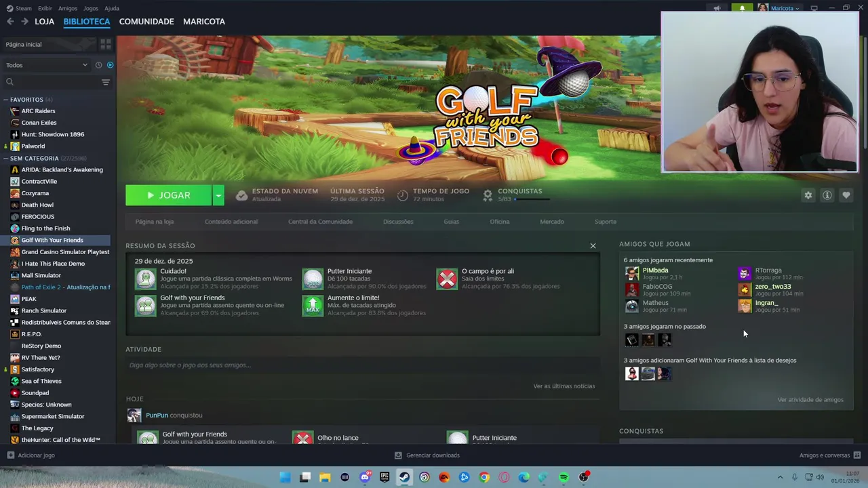The width and height of the screenshot is (868, 488).
Task: Select Sea of Thieves in library
Action: [x=41, y=381]
